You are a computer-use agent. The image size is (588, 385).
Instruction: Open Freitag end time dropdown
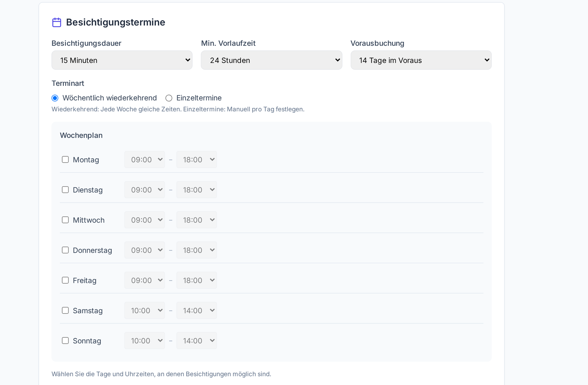197,280
